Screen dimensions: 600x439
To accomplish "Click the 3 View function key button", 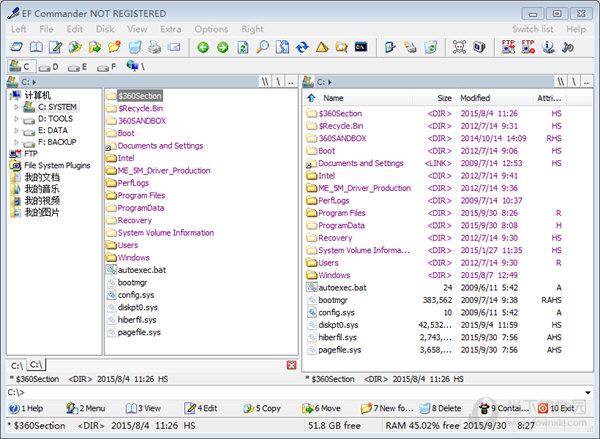I will (143, 408).
